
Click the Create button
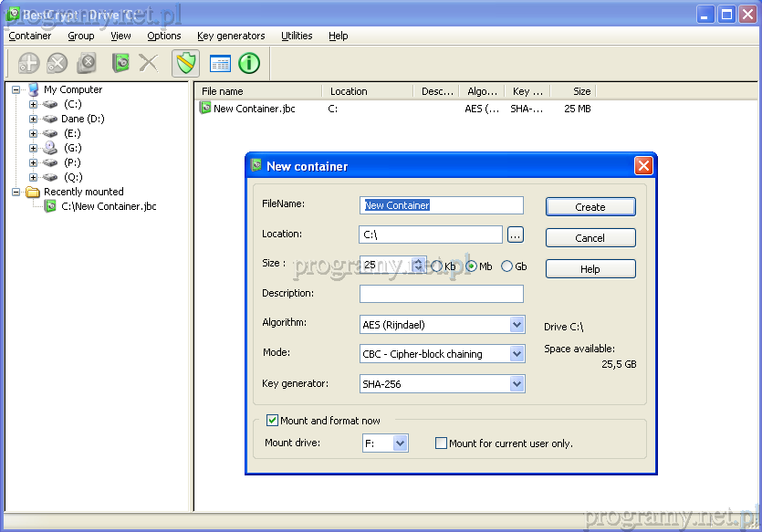tap(590, 207)
